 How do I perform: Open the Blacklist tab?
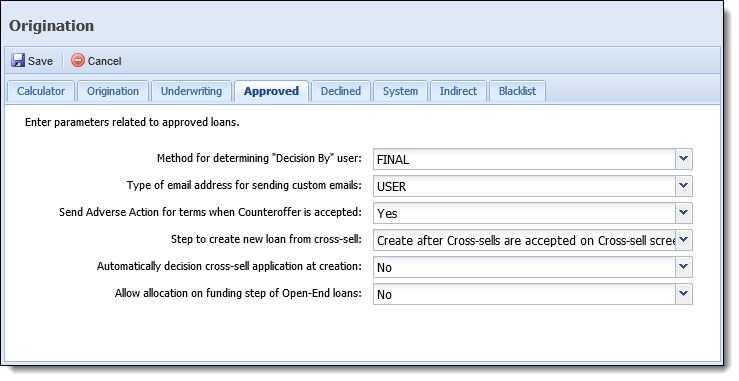[x=517, y=91]
